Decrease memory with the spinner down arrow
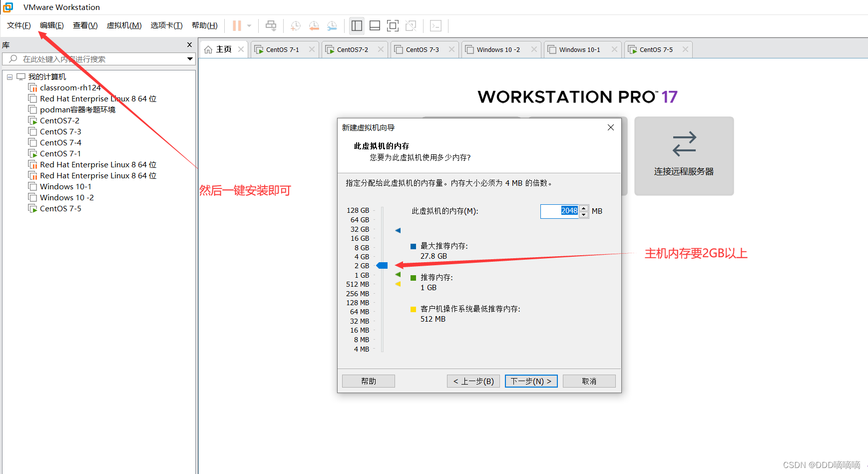868x474 pixels. 584,215
